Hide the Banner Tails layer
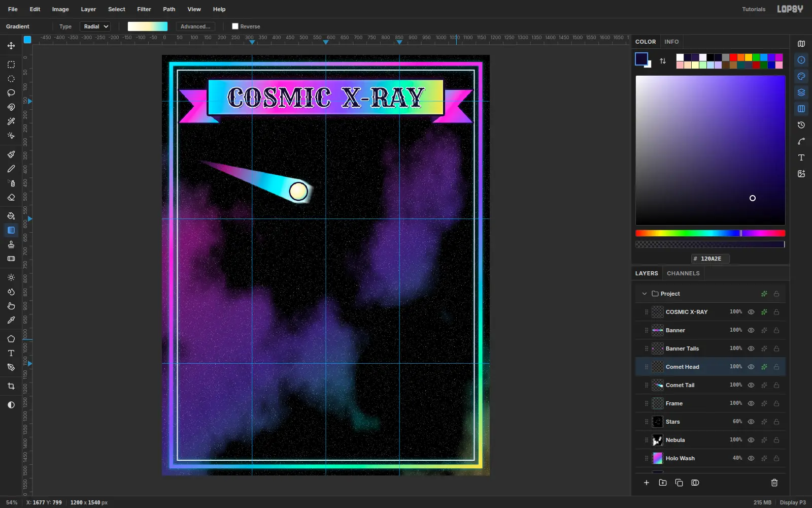Image resolution: width=812 pixels, height=508 pixels. 751,348
